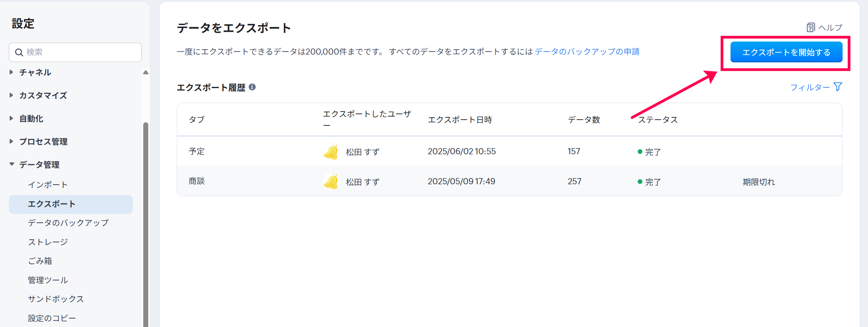Image resolution: width=868 pixels, height=327 pixels.
Task: Expand the 自動化 section
Action: coord(12,118)
